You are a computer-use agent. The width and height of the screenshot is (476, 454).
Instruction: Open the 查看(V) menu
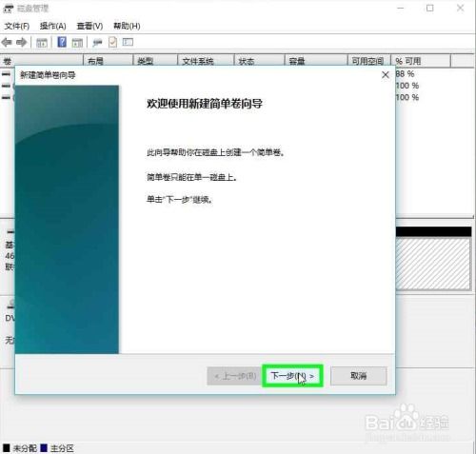pyautogui.click(x=89, y=26)
